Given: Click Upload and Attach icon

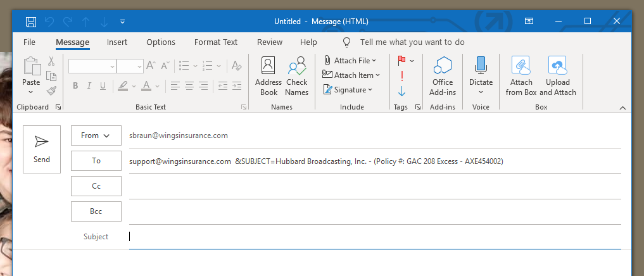Looking at the screenshot, I should tap(557, 76).
